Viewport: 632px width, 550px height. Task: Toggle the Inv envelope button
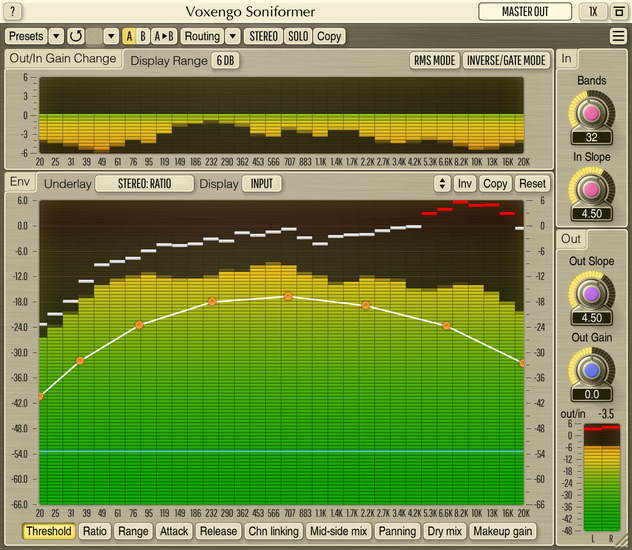click(464, 184)
